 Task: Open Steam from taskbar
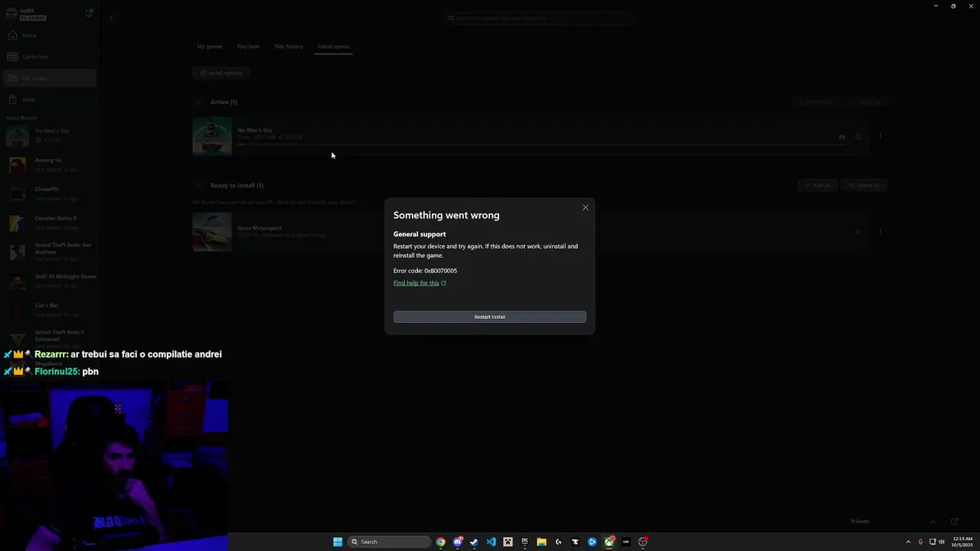click(474, 542)
